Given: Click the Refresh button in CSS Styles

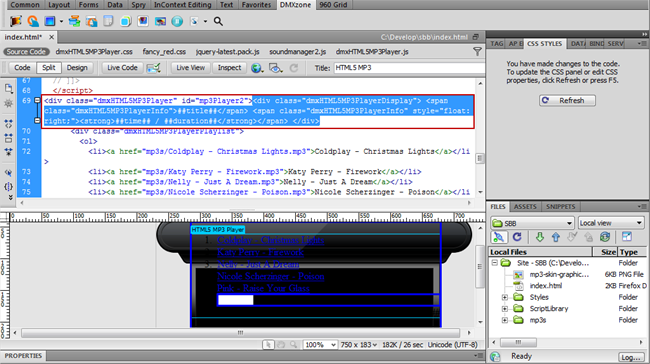Looking at the screenshot, I should (567, 101).
